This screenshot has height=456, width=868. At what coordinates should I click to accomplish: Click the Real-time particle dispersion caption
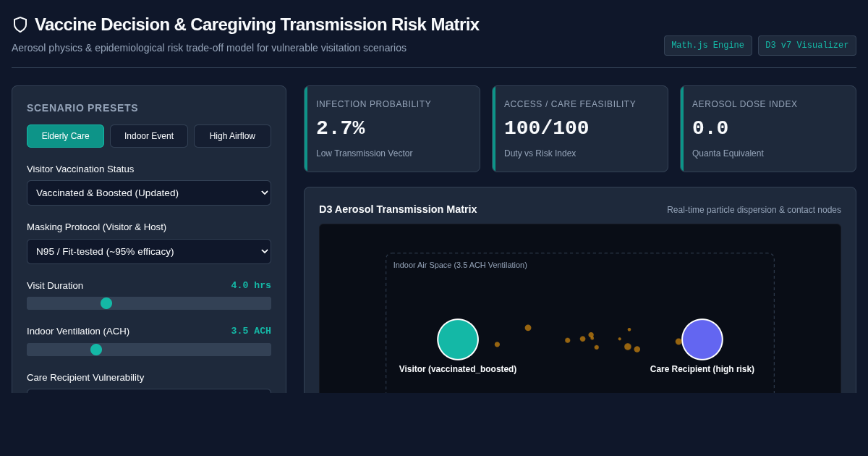point(754,210)
